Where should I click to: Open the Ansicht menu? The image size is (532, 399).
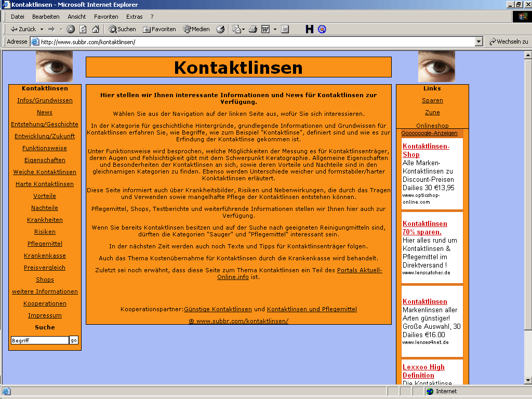pos(77,17)
